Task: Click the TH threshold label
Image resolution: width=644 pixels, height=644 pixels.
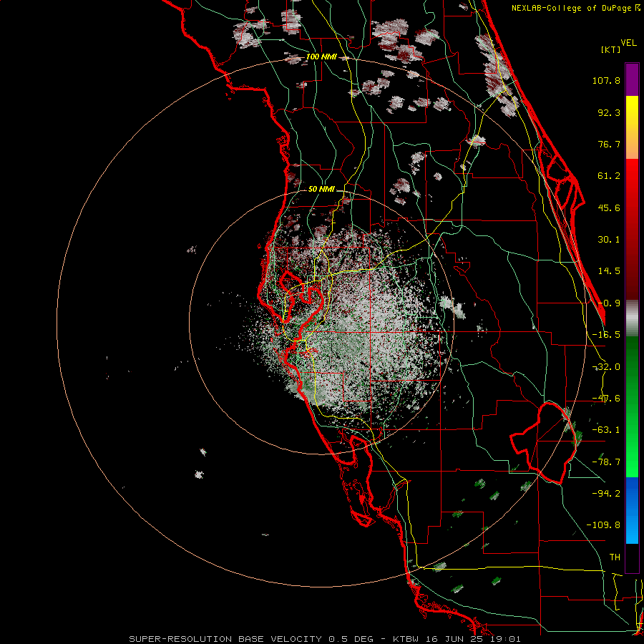Action: (615, 557)
